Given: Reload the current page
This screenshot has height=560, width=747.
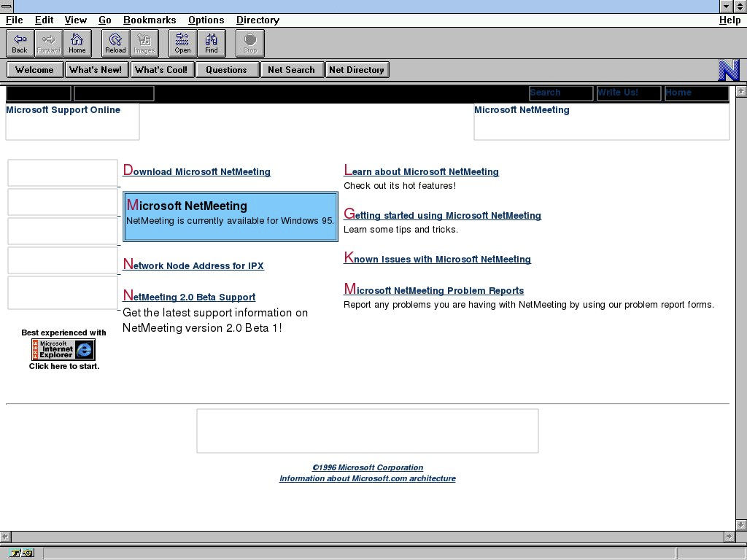Looking at the screenshot, I should (x=115, y=43).
